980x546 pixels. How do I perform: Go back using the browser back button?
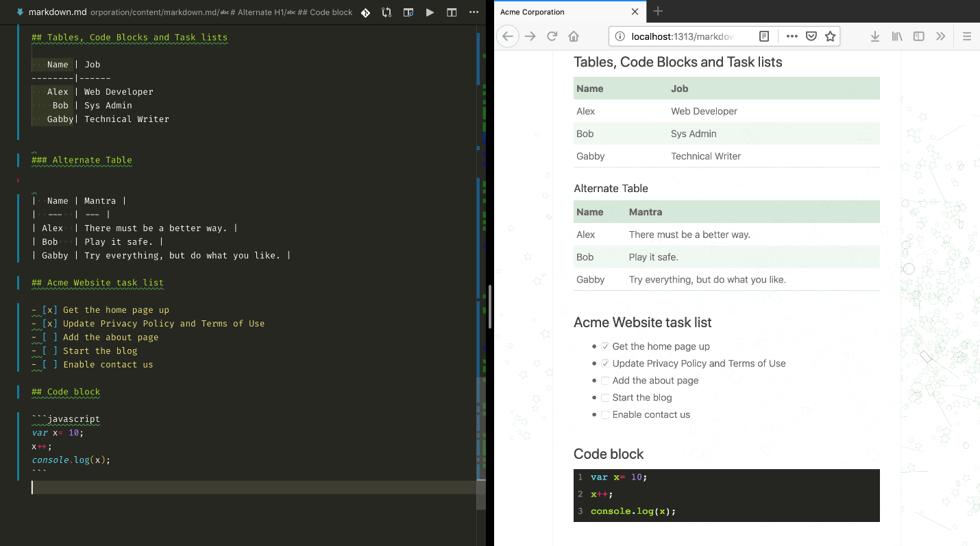(x=507, y=36)
